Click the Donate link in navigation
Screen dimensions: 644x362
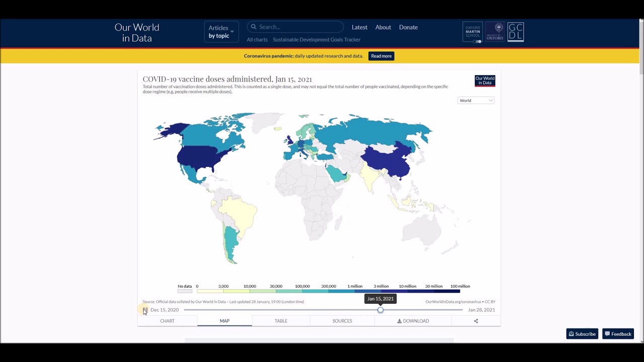(x=408, y=27)
